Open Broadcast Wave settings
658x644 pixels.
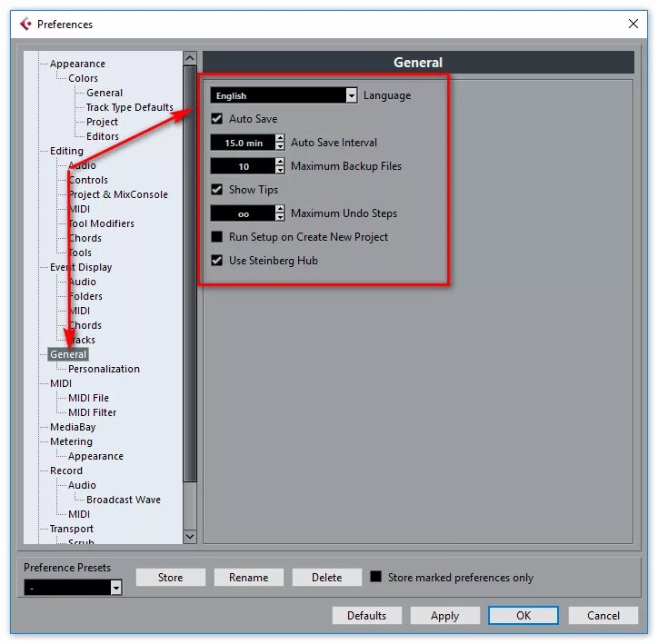click(x=124, y=500)
